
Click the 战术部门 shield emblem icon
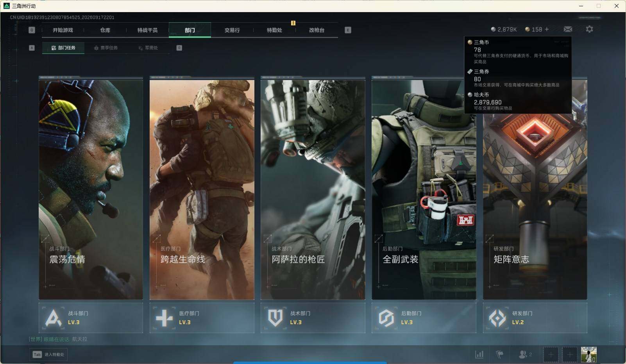(275, 318)
